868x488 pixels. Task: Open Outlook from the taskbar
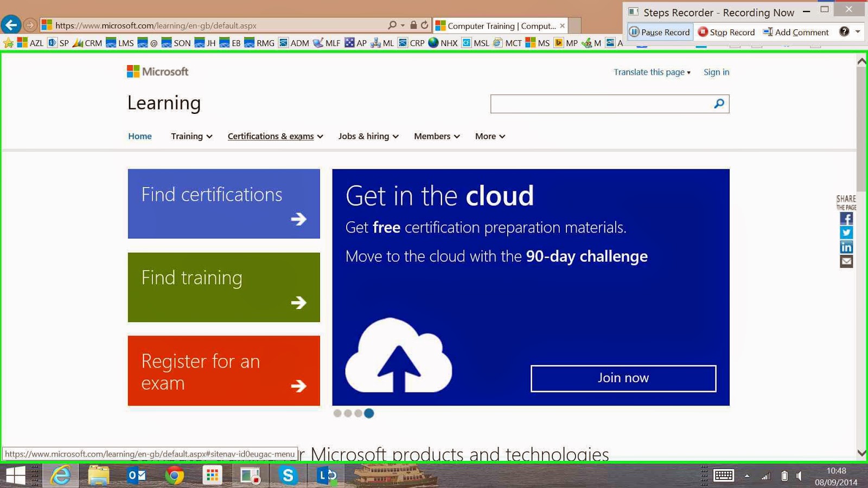pyautogui.click(x=136, y=475)
